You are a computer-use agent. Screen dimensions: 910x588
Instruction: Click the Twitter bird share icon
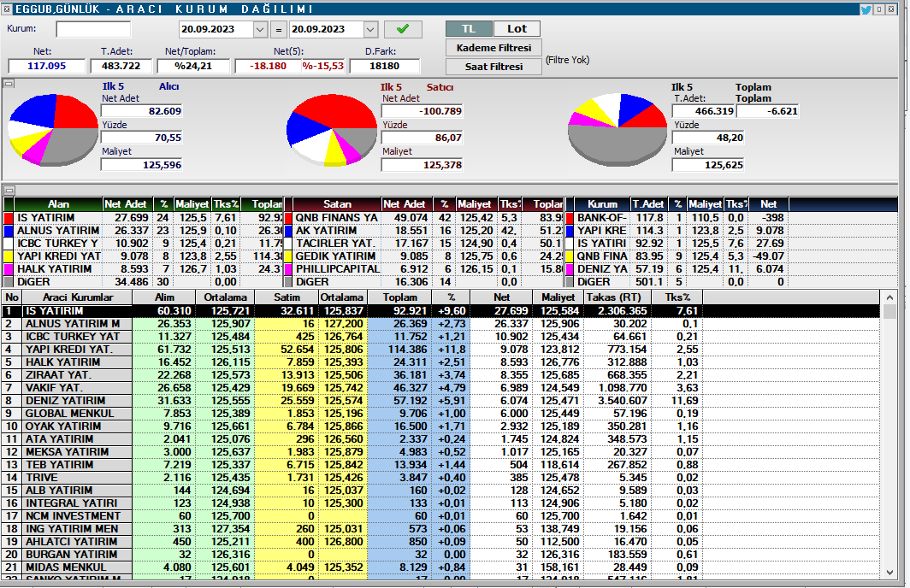tap(866, 9)
